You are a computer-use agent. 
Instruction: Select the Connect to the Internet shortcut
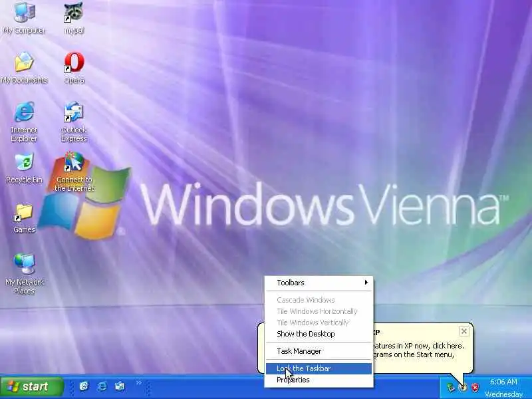[74, 172]
